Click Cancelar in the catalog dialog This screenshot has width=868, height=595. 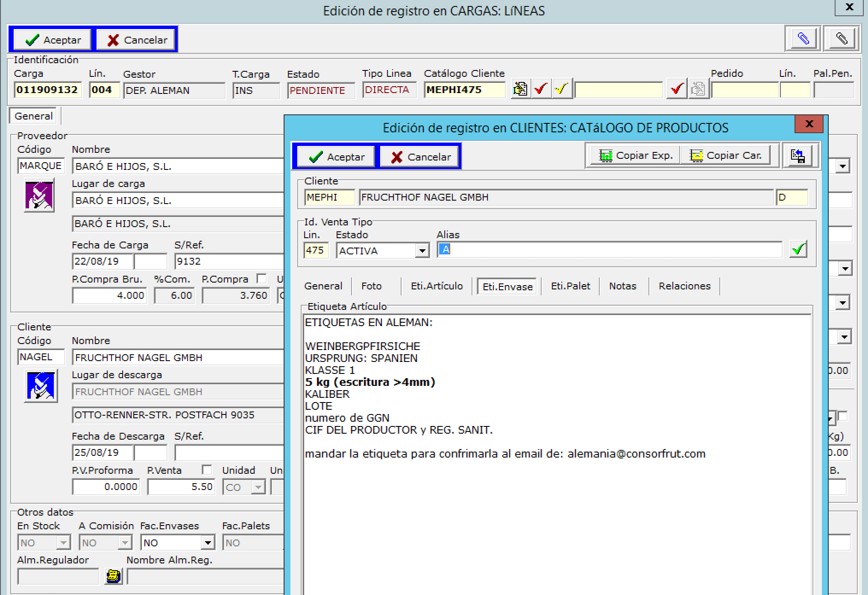pyautogui.click(x=420, y=157)
